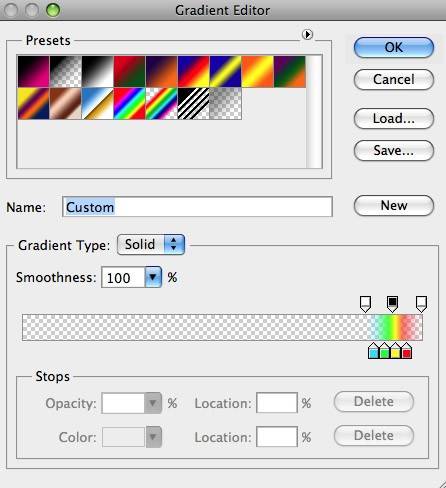Screen dimensions: 446x488
Task: Select the leftmost opacity stop above bar
Action: (x=365, y=304)
